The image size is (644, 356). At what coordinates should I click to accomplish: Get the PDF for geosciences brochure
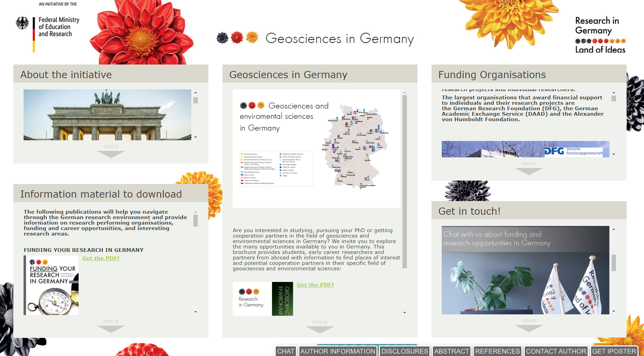(x=315, y=285)
